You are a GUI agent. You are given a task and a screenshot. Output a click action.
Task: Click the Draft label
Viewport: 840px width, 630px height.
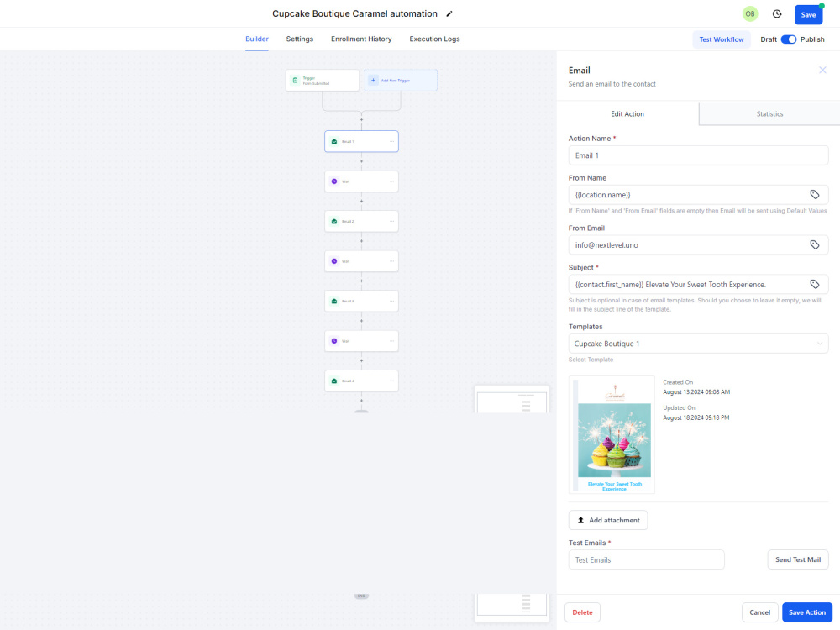(769, 39)
